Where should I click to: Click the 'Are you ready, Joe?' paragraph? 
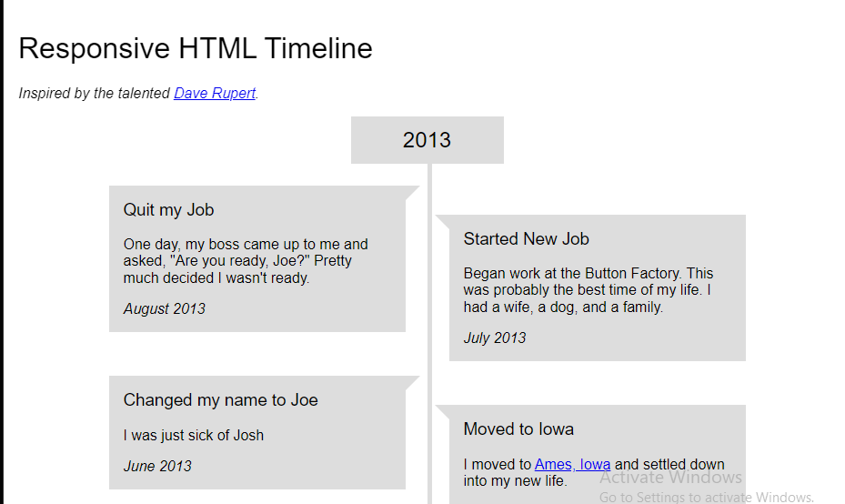[x=246, y=261]
